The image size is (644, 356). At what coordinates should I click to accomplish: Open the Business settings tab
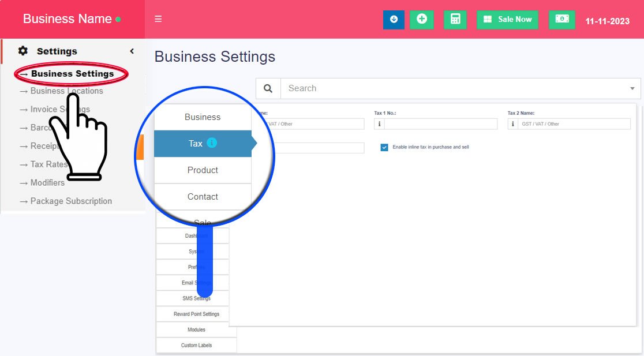coord(203,117)
